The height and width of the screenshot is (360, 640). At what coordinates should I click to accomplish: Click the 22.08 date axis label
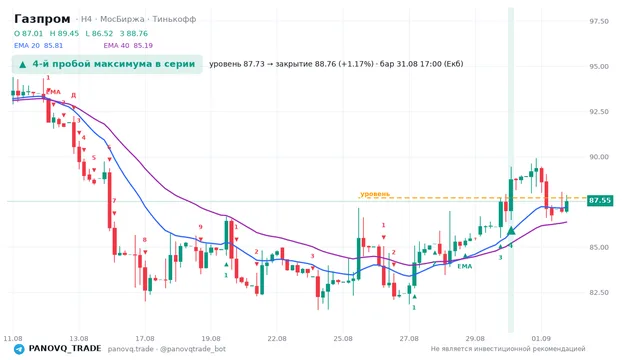[277, 339]
